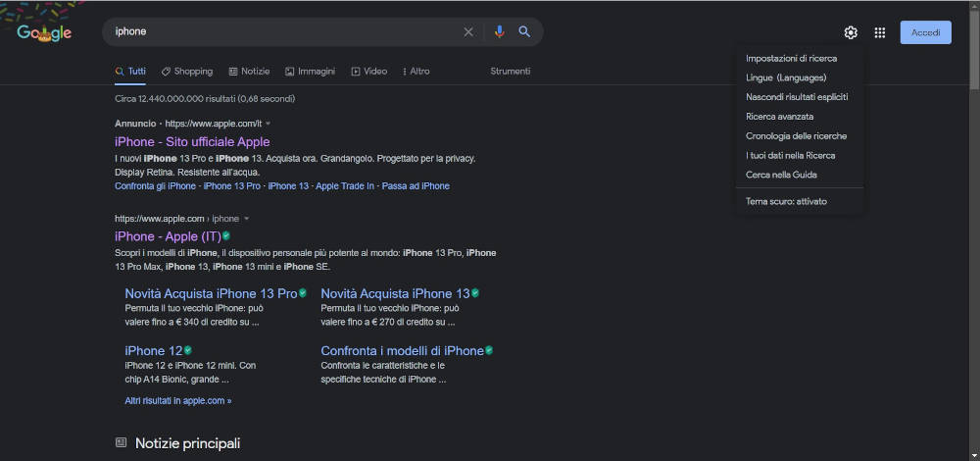Start voice search with microphone icon

(499, 32)
